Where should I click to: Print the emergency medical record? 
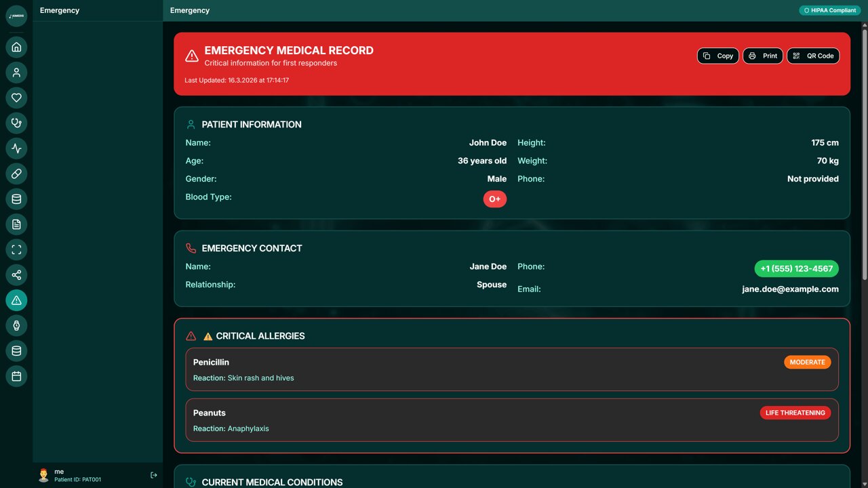pyautogui.click(x=763, y=56)
